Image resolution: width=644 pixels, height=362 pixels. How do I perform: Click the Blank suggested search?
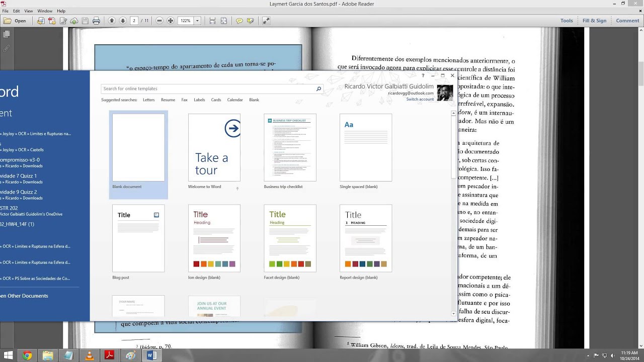click(x=254, y=100)
